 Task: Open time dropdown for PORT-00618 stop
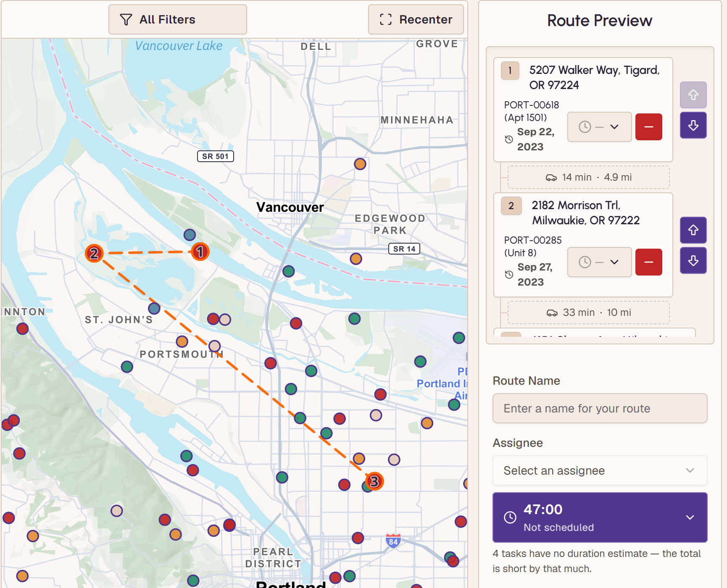(x=599, y=127)
